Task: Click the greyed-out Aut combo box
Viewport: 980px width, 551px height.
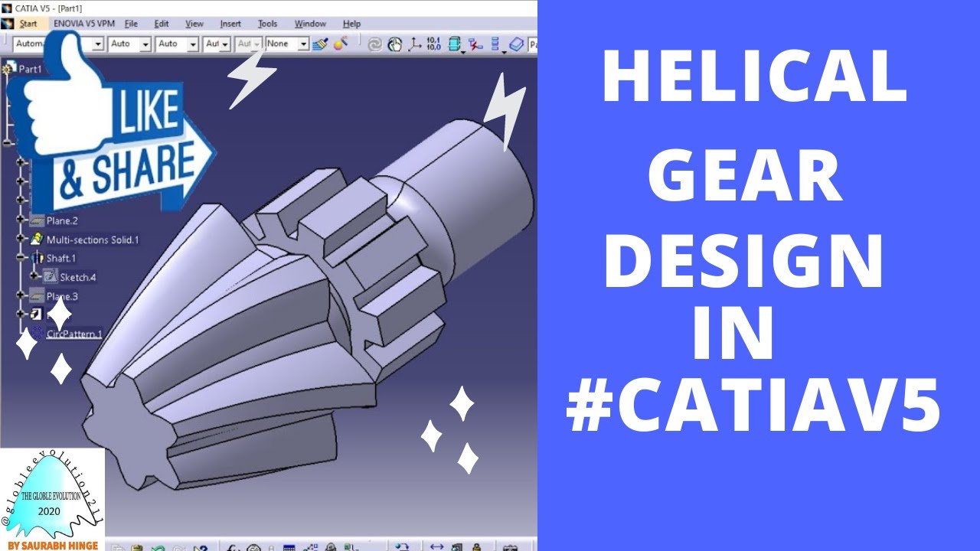Action: click(248, 44)
